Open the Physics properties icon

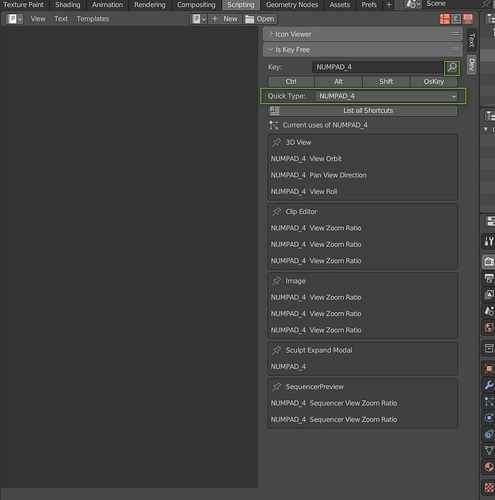tap(489, 418)
